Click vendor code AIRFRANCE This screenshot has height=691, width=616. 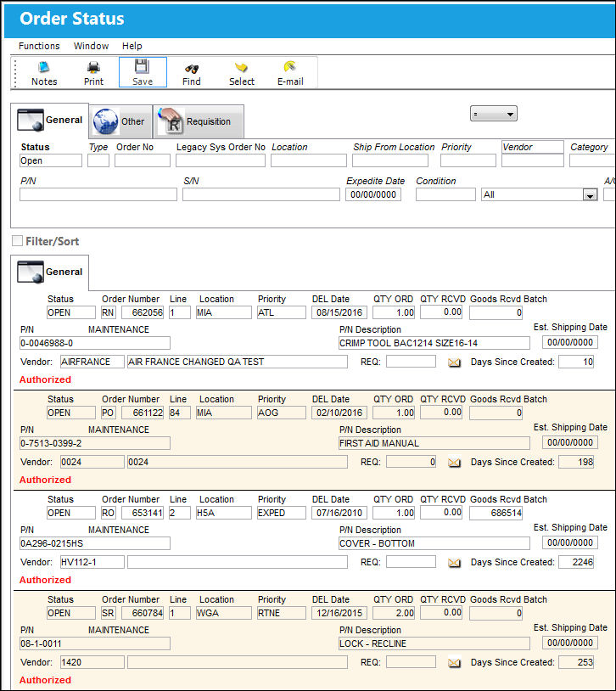(92, 362)
